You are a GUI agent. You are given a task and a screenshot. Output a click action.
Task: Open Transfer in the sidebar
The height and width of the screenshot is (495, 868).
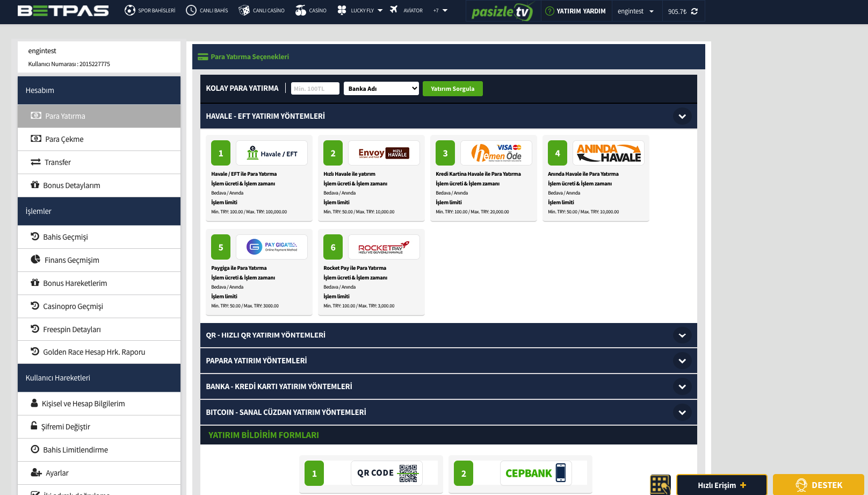point(99,162)
